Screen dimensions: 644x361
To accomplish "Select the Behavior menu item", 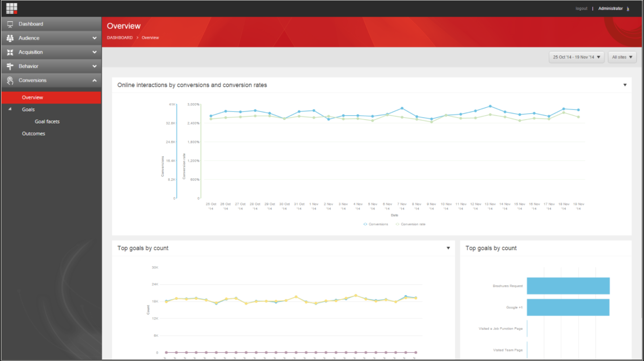I will [x=51, y=66].
